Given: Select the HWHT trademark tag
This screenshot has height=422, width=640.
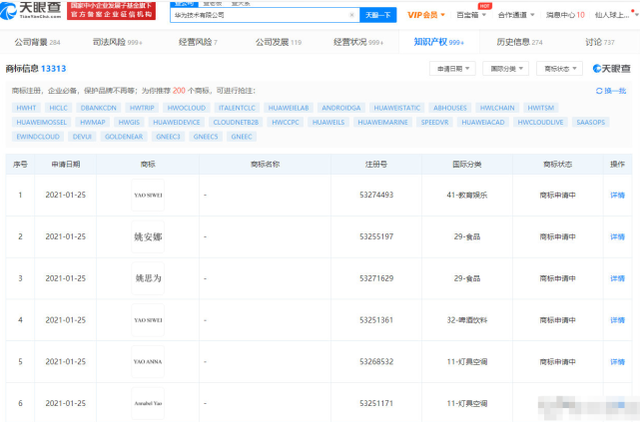Looking at the screenshot, I should pos(26,108).
